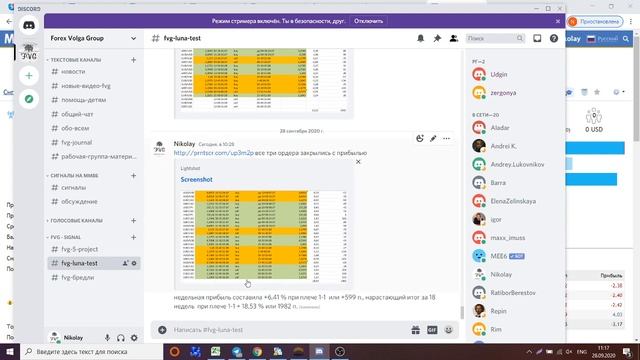This screenshot has width=640, height=360.
Task: Mute microphone in user panel
Action: point(107,338)
